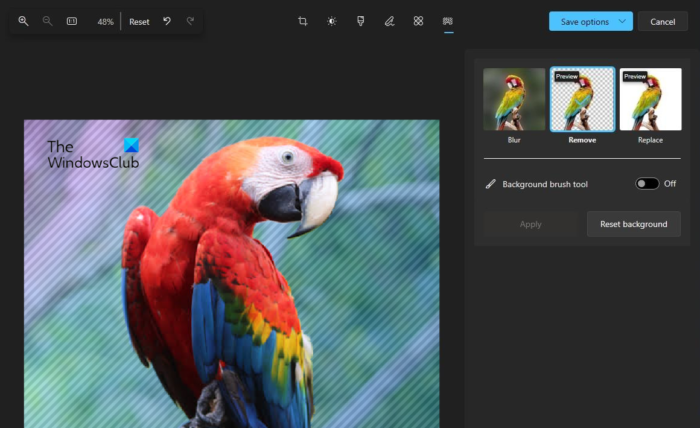Choose the Remove background thumbnail
This screenshot has width=700, height=428.
582,99
